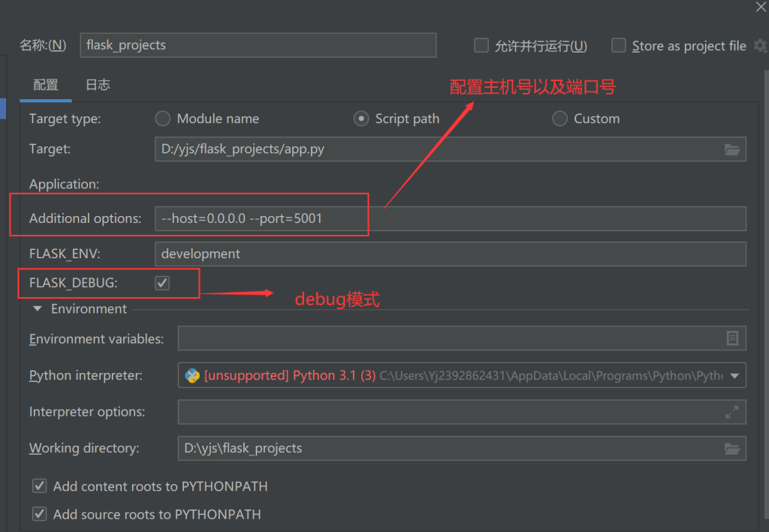Uncheck Add content roots to PYTHONPATH
Image resolution: width=769 pixels, height=532 pixels.
tap(40, 486)
